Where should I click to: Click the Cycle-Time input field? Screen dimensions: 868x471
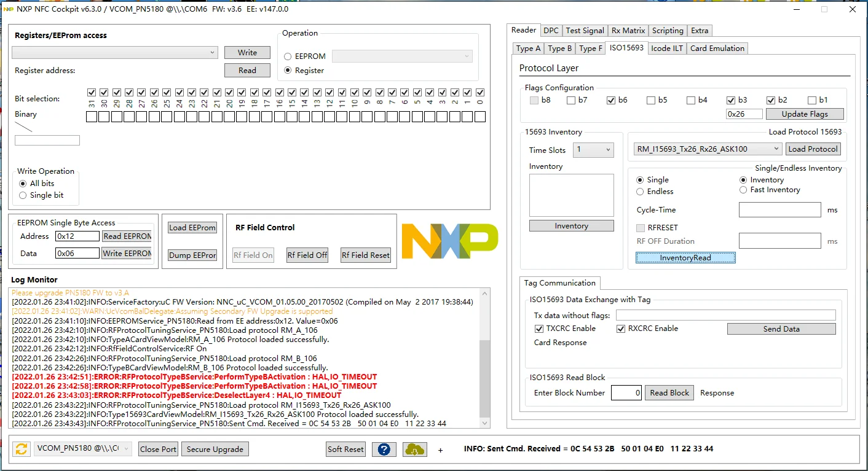click(x=780, y=210)
